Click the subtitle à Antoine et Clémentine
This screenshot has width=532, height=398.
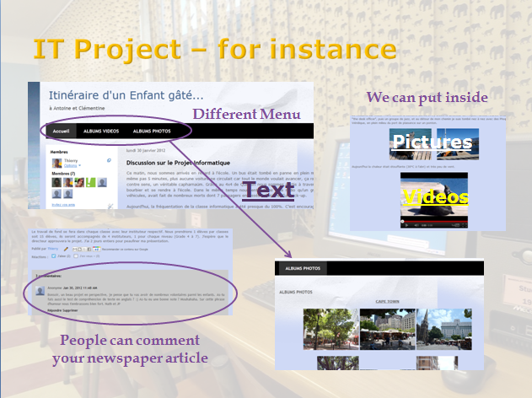click(77, 108)
